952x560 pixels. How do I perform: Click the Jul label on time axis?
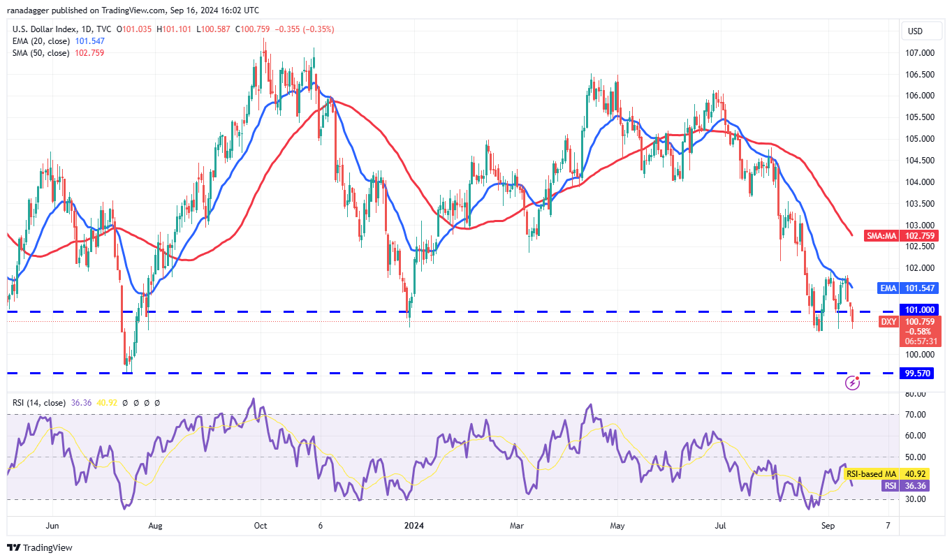coord(720,524)
